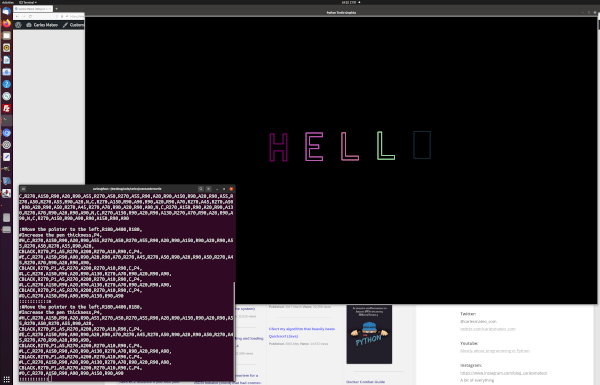Image resolution: width=600 pixels, height=385 pixels.
Task: Click the first 'Move the pointer to the left' line
Action: (x=81, y=229)
